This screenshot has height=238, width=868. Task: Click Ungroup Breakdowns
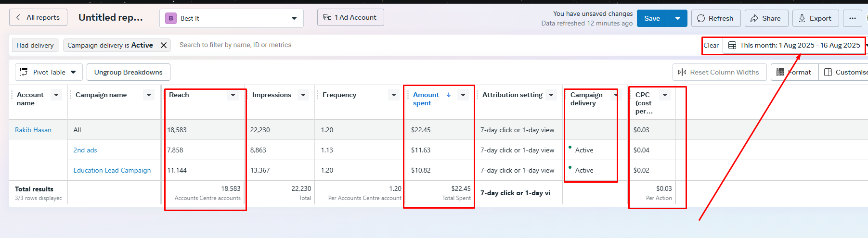point(128,72)
